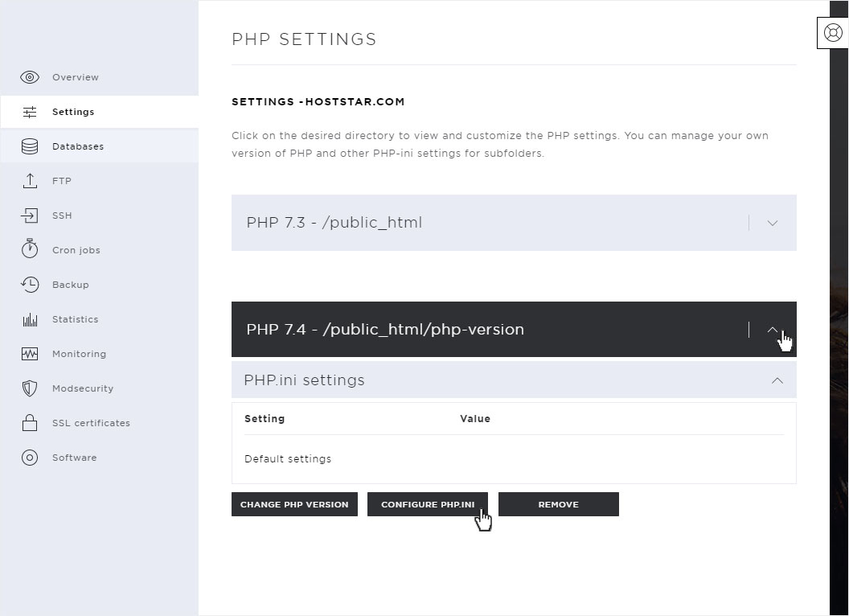Click the SSH login arrow icon
This screenshot has width=849, height=616.
pos(30,216)
